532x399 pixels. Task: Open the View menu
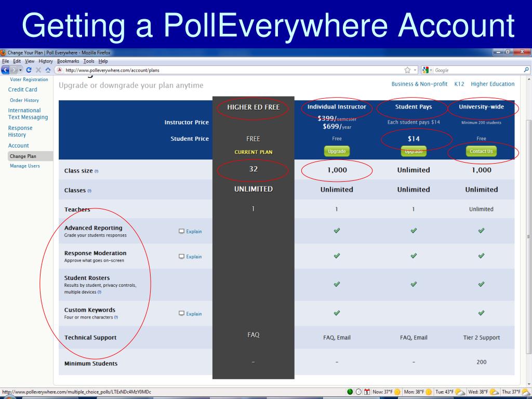tap(30, 61)
